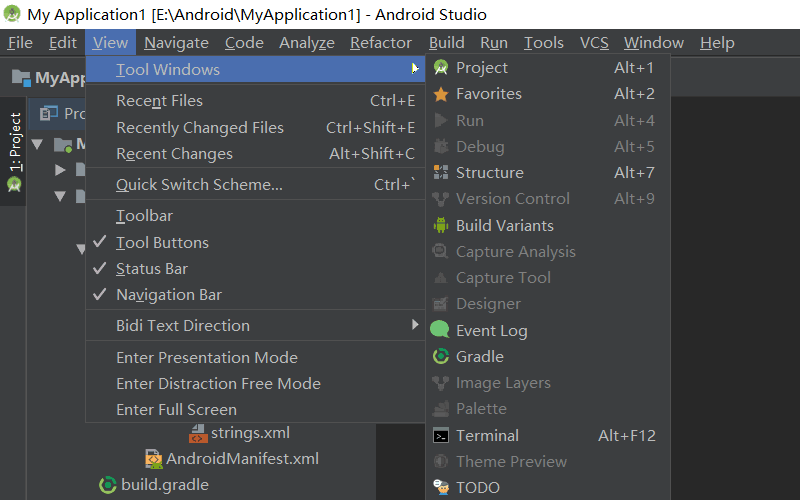This screenshot has width=800, height=500.
Task: Click the Favorites star icon
Action: coord(441,94)
